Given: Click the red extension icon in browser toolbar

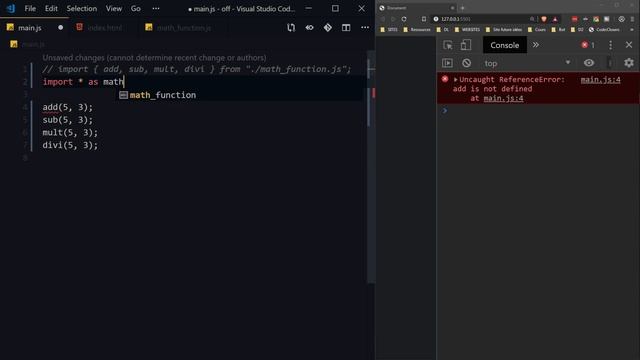Looking at the screenshot, I should pos(575,19).
